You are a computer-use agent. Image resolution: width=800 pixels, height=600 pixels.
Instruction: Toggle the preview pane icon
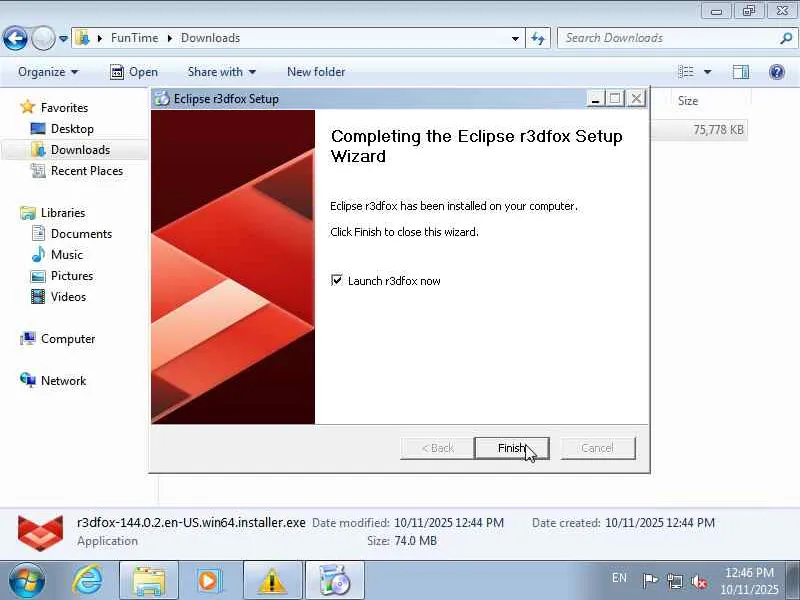click(741, 72)
